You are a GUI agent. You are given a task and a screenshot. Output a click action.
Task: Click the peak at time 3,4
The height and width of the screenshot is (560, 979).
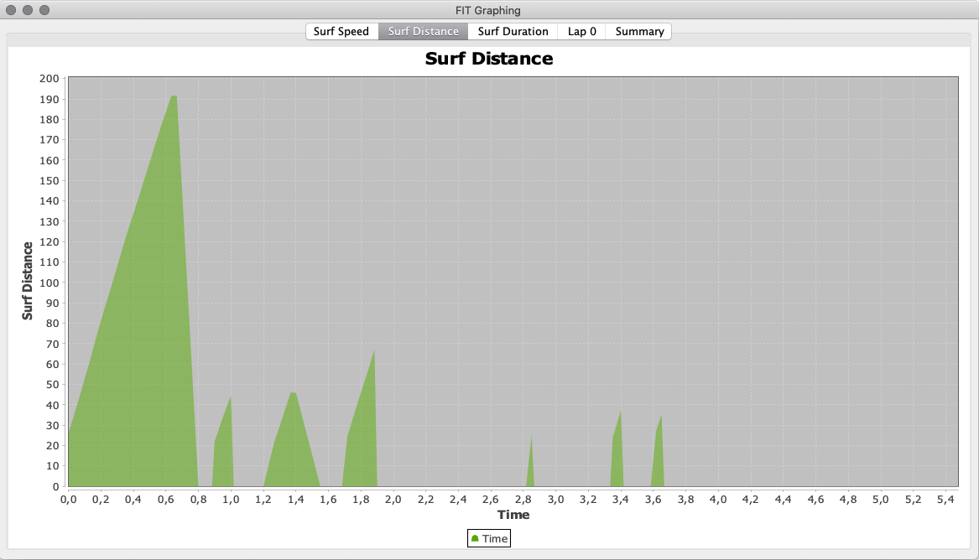point(620,413)
